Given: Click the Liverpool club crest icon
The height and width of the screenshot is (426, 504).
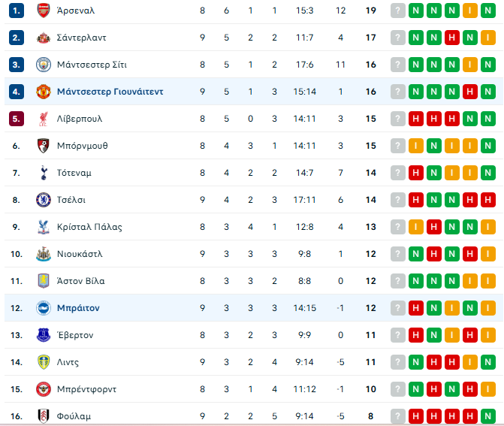Looking at the screenshot, I should tap(42, 119).
